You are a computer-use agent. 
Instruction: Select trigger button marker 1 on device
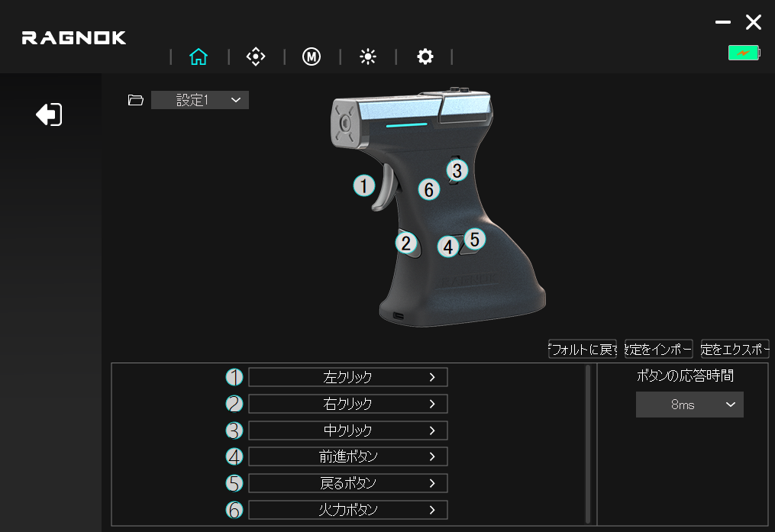coord(364,185)
